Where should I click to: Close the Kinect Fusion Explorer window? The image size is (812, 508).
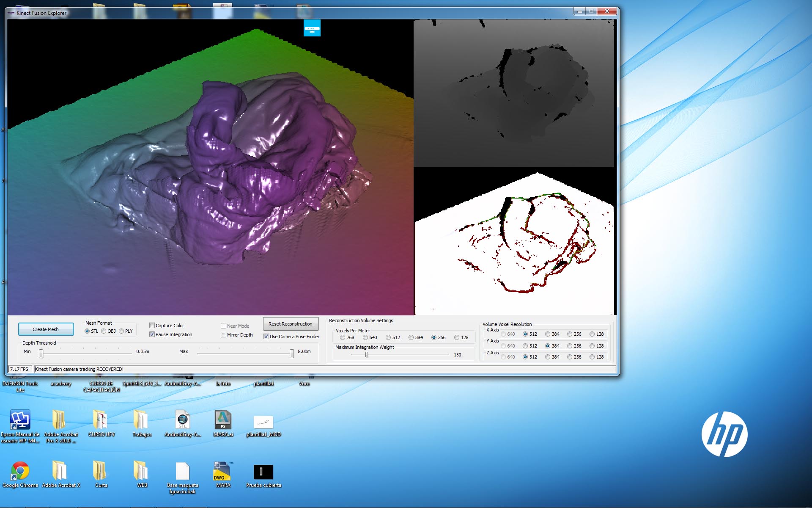(x=607, y=11)
